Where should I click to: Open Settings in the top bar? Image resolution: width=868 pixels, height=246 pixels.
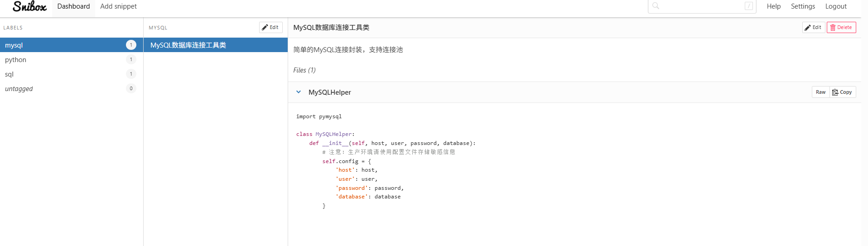tap(803, 6)
